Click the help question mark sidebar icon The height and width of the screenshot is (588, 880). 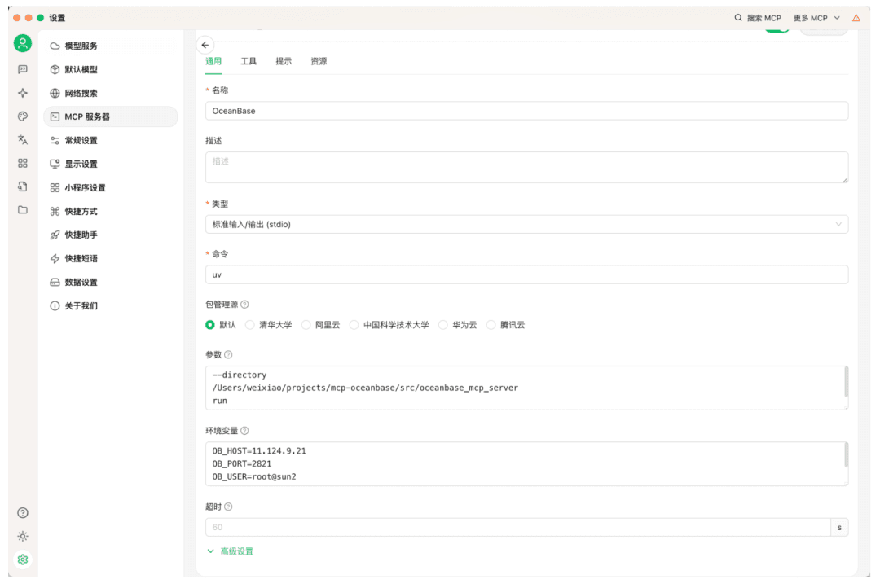(x=23, y=512)
